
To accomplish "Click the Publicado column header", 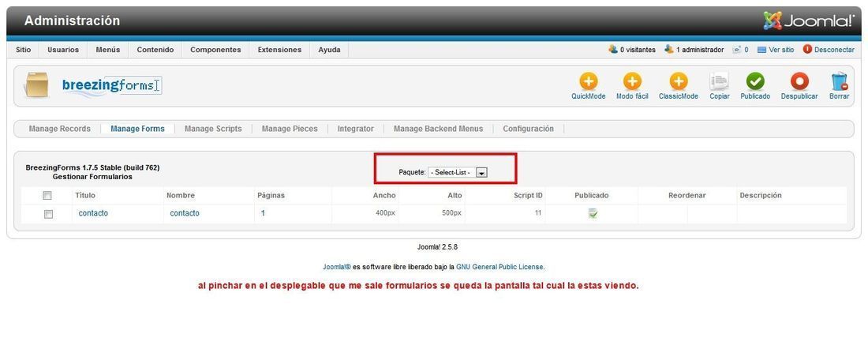I will [x=591, y=196].
